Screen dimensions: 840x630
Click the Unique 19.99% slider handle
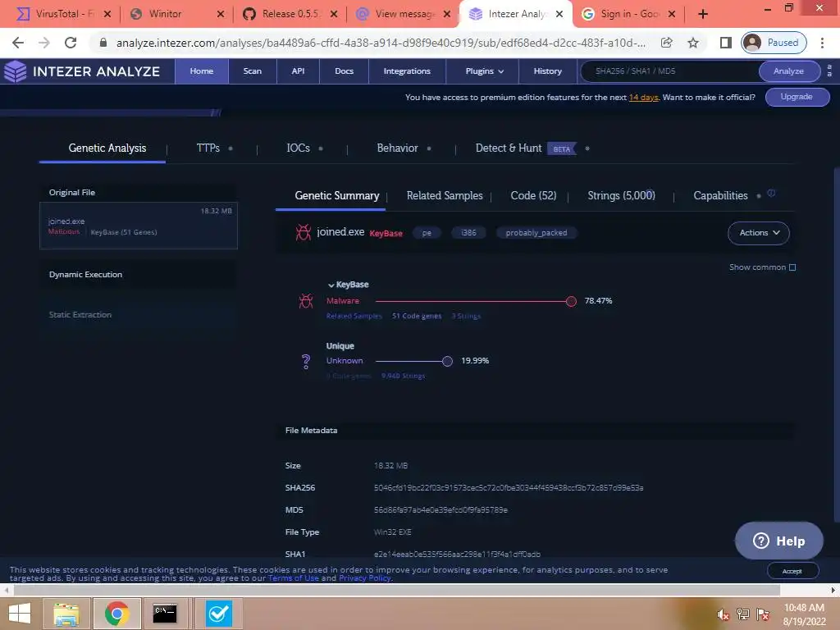[447, 361]
